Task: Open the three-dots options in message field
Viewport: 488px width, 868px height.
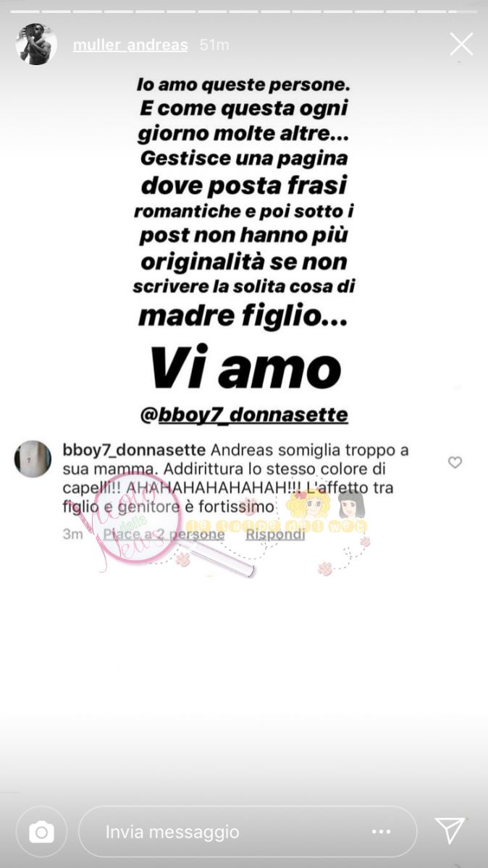Action: pos(382,832)
